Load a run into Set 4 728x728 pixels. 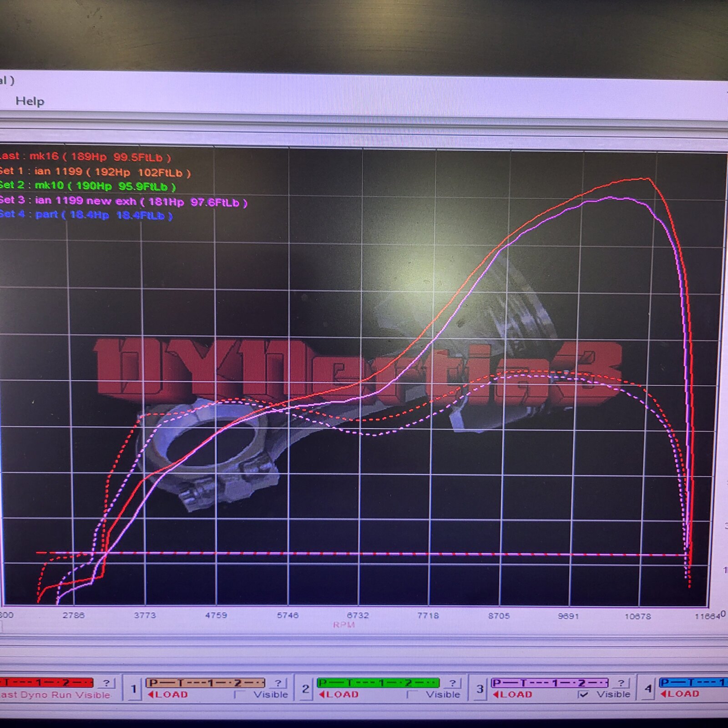[679, 694]
